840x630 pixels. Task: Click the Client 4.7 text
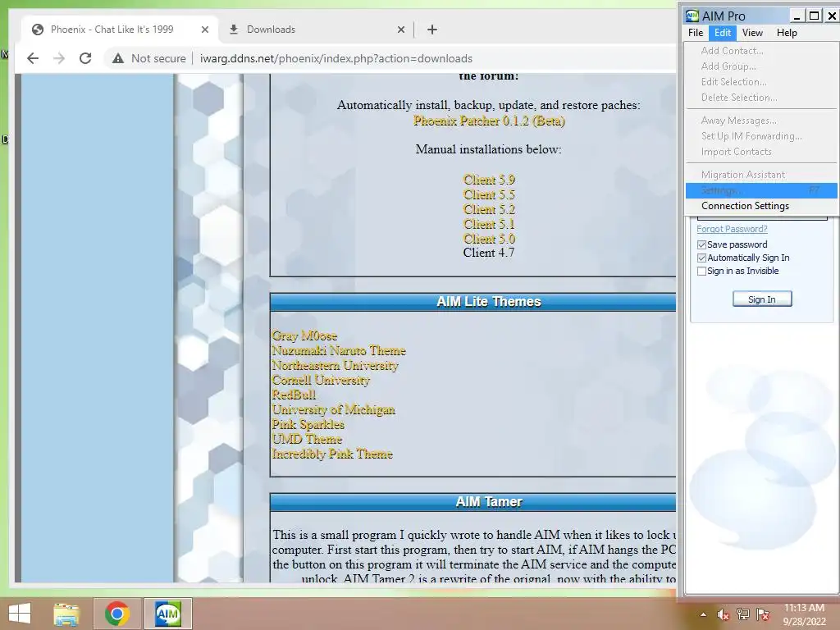click(489, 253)
